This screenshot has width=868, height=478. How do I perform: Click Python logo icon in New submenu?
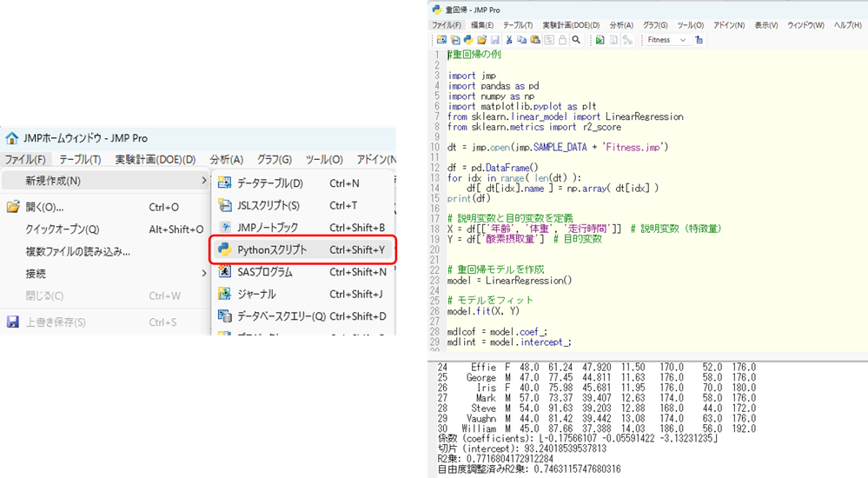(x=224, y=249)
